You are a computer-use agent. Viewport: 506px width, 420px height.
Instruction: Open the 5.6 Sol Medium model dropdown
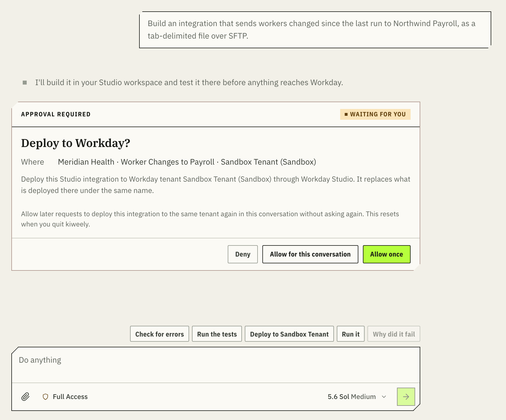[x=357, y=397]
